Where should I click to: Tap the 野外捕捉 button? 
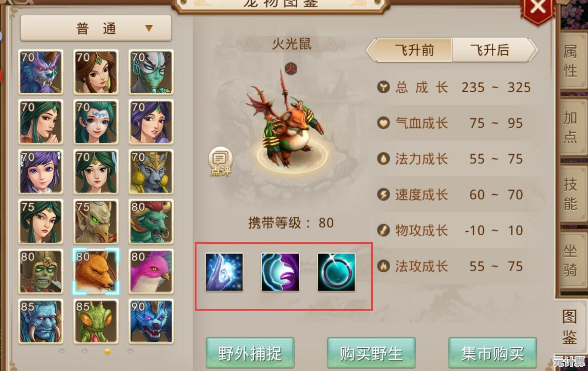250,353
